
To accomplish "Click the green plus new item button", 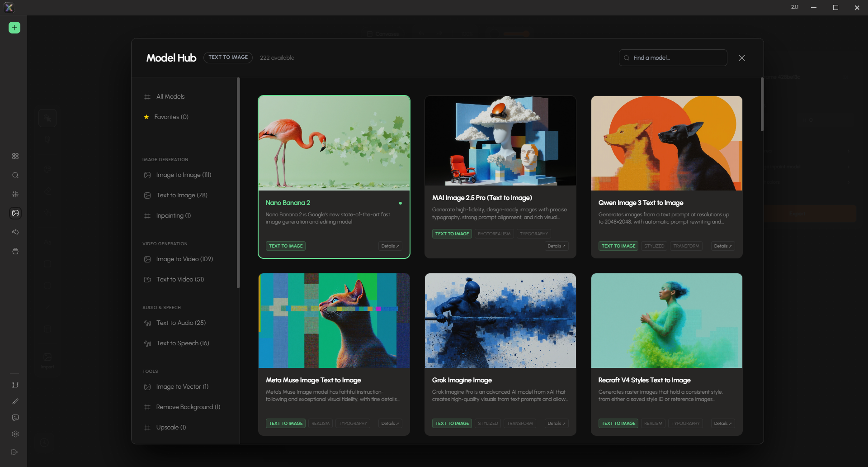I will (x=14, y=28).
